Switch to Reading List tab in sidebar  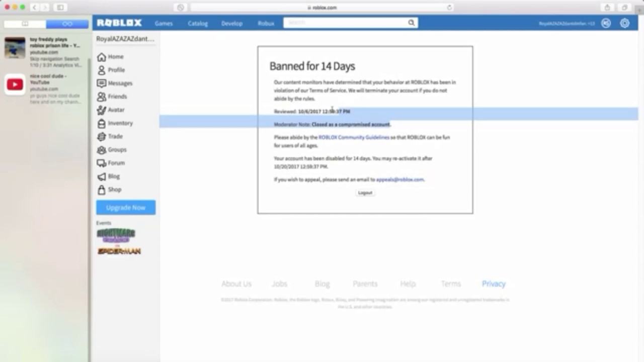coord(67,24)
